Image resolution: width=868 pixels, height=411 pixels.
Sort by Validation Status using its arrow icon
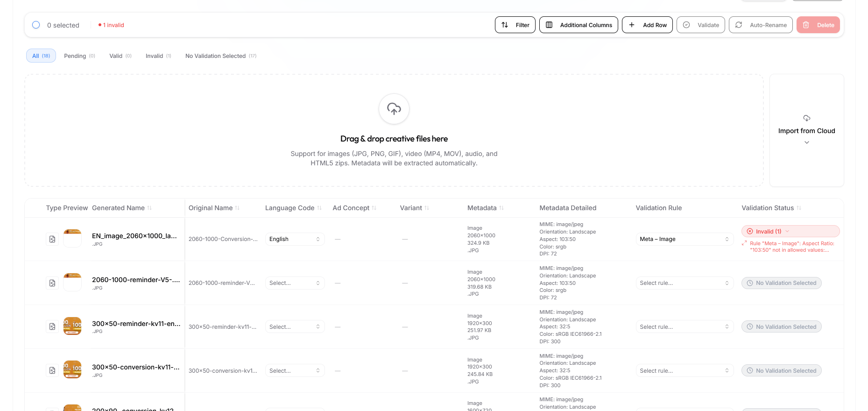click(x=799, y=208)
